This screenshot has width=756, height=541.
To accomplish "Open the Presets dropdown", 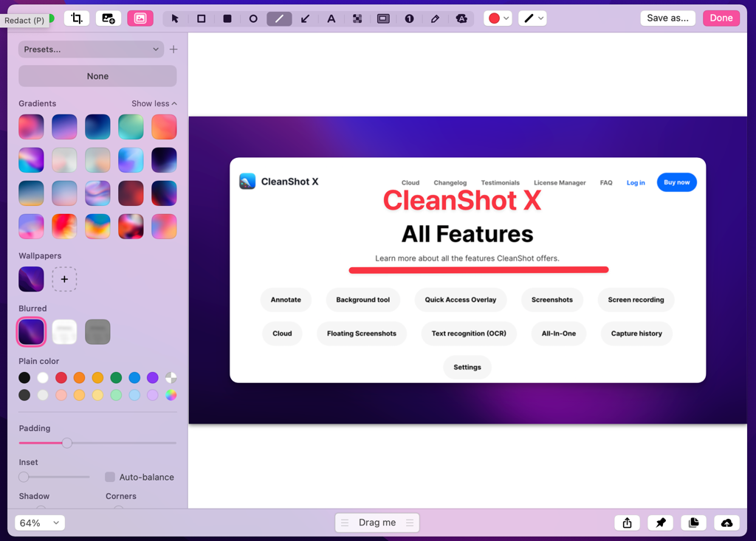I will [91, 49].
